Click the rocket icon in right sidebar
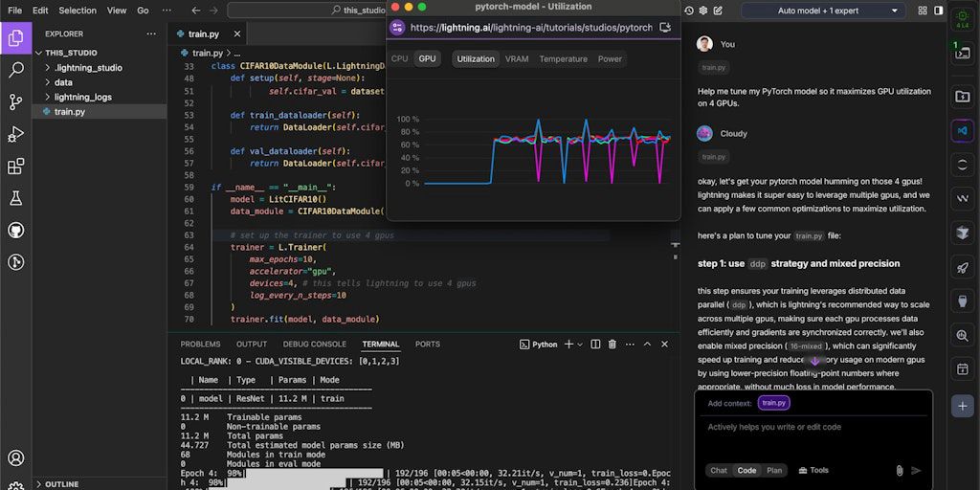The width and height of the screenshot is (980, 490). click(x=962, y=267)
